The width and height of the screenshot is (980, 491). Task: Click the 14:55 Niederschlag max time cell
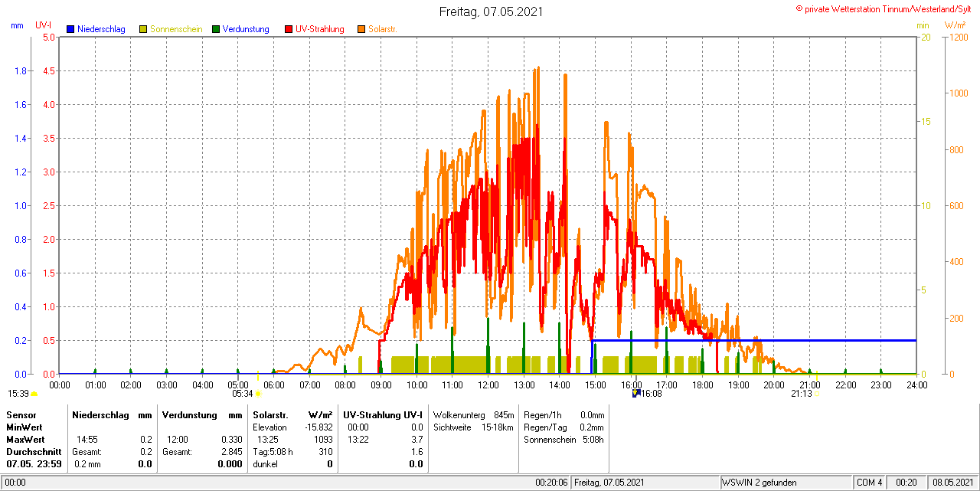87,440
